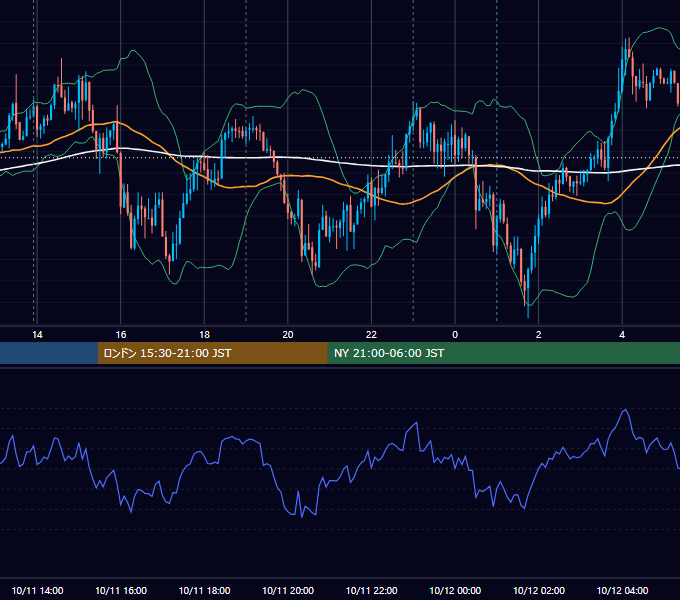Click the NY 21:00-06:00 JST session bar
This screenshot has width=680, height=600.
(x=503, y=353)
